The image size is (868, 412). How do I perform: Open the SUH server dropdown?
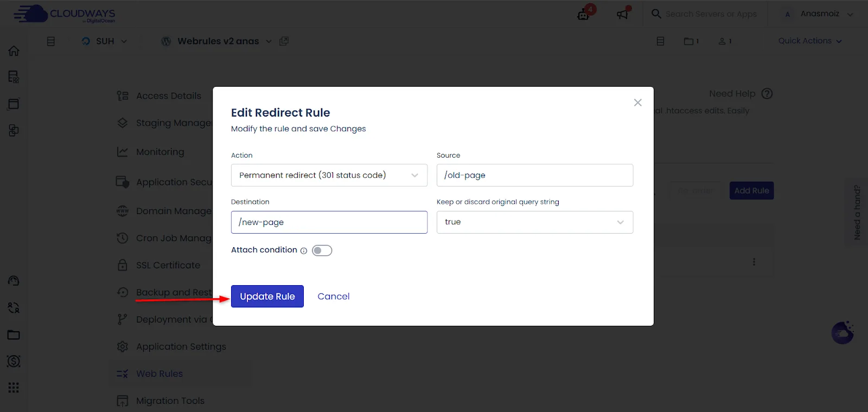click(104, 41)
